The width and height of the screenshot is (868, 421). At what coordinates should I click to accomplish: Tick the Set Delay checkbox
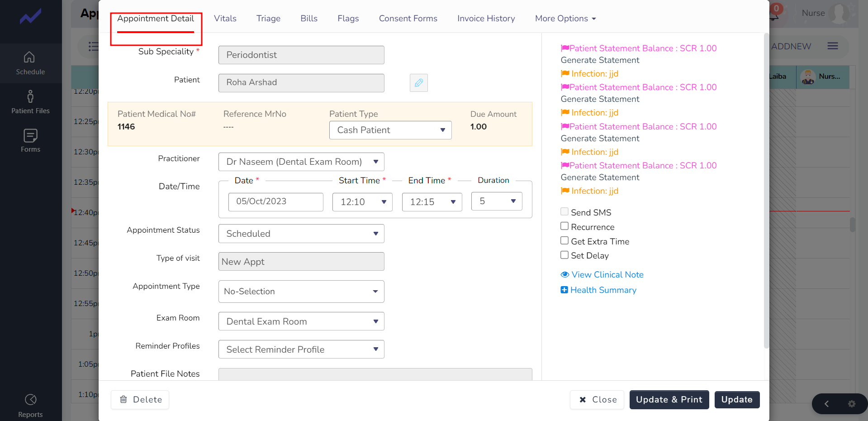coord(564,255)
